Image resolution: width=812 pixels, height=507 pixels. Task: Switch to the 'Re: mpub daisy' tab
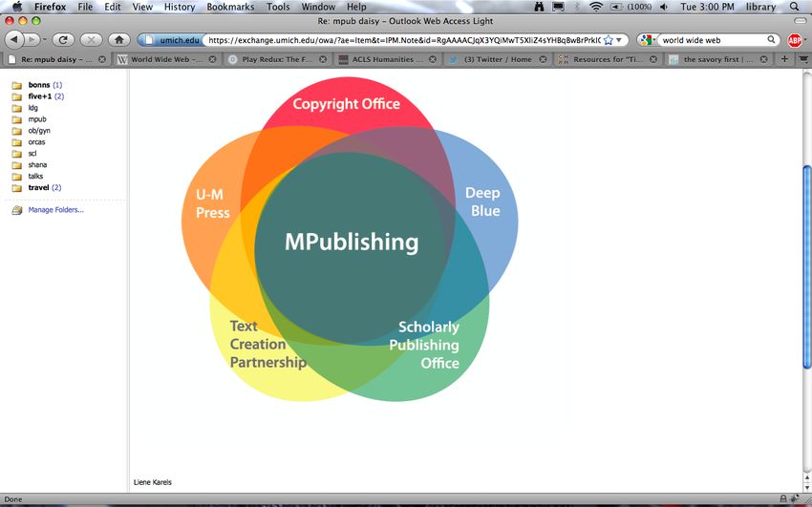[x=56, y=59]
